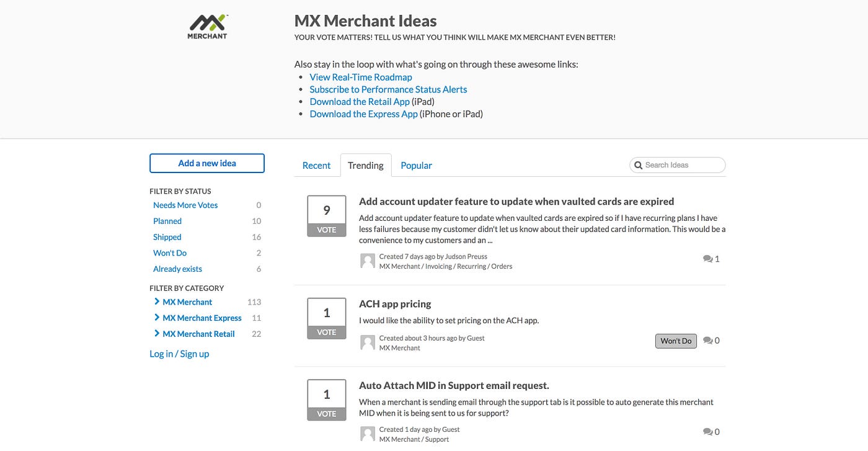This screenshot has width=868, height=451.
Task: Click the 'Created about 3 hours ago by Guest' text
Action: pyautogui.click(x=432, y=338)
